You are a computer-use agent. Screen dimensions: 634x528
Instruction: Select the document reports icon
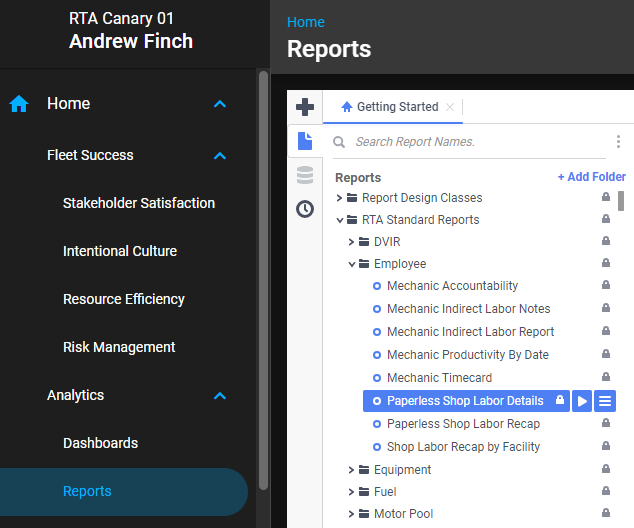coord(305,141)
